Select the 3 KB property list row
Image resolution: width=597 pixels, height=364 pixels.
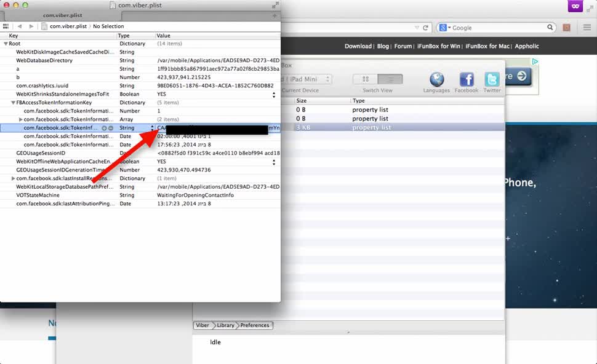[x=392, y=127]
